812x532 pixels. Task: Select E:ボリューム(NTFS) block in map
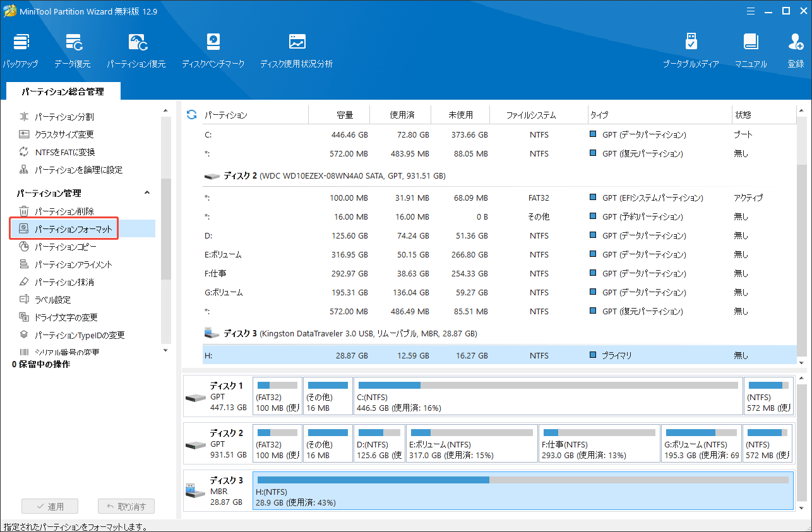pos(472,444)
